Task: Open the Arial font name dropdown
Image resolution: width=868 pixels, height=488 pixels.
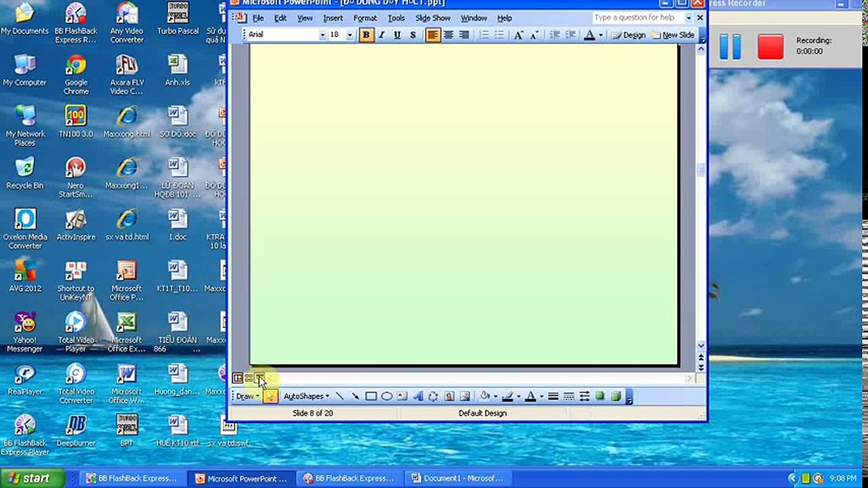Action: [x=323, y=35]
